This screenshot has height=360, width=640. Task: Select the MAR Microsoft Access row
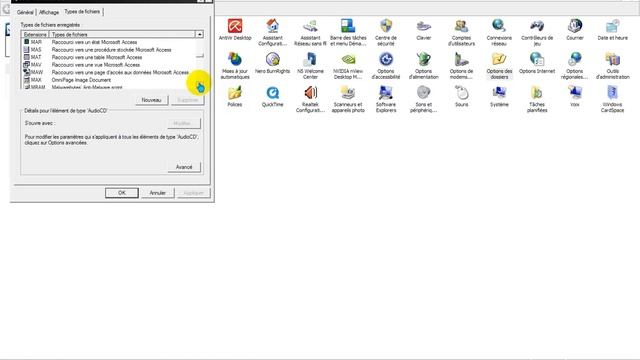click(x=109, y=42)
